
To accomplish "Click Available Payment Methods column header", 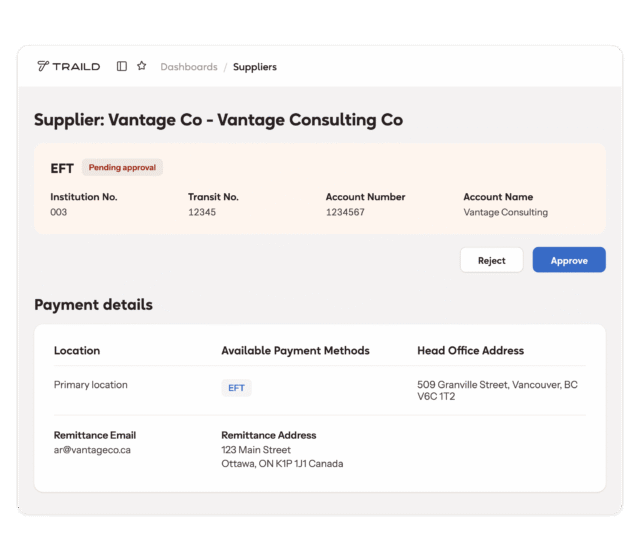I will tap(296, 351).
